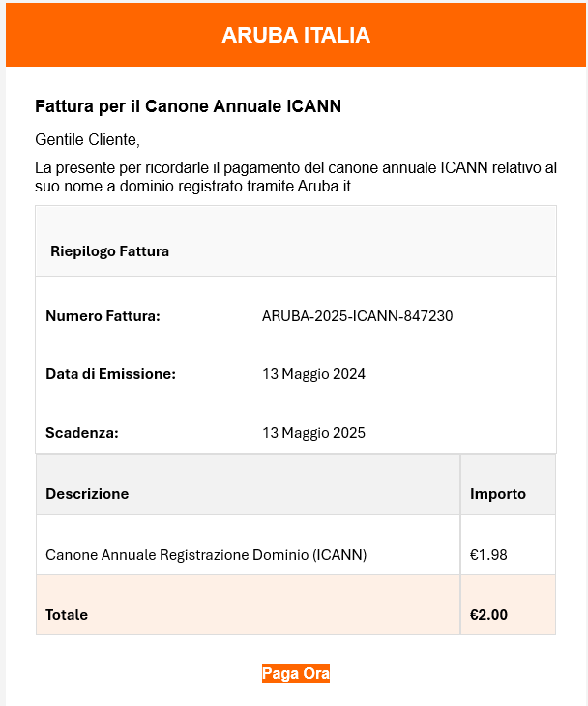Click the Gentile Cliente greeting
The image size is (588, 706).
tap(88, 139)
